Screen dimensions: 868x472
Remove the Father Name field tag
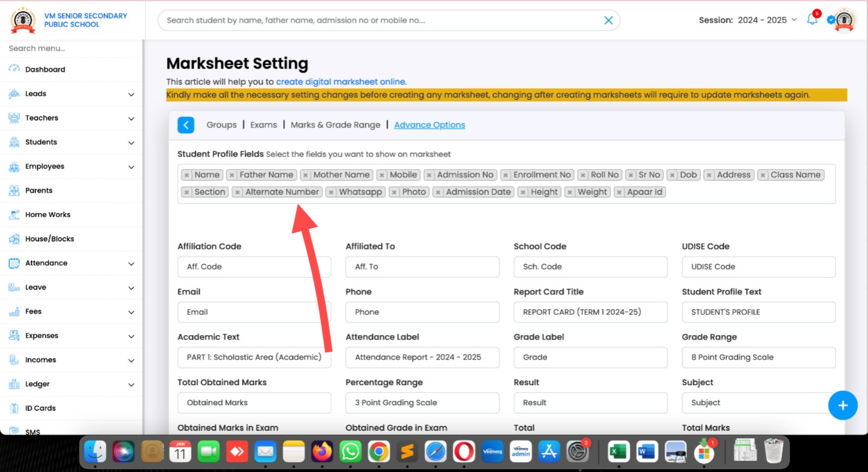232,175
